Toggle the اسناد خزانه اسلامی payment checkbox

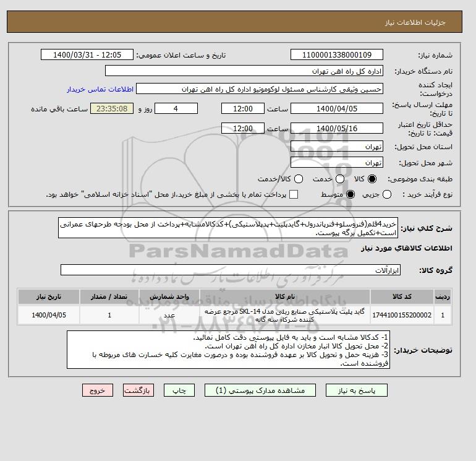point(294,194)
